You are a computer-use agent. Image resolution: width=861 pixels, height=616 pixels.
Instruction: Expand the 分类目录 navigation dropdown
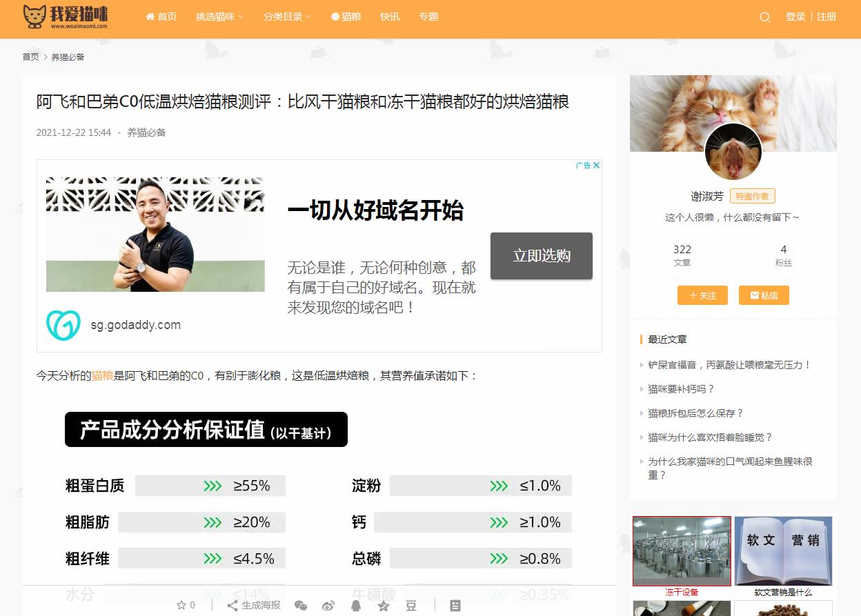[287, 17]
